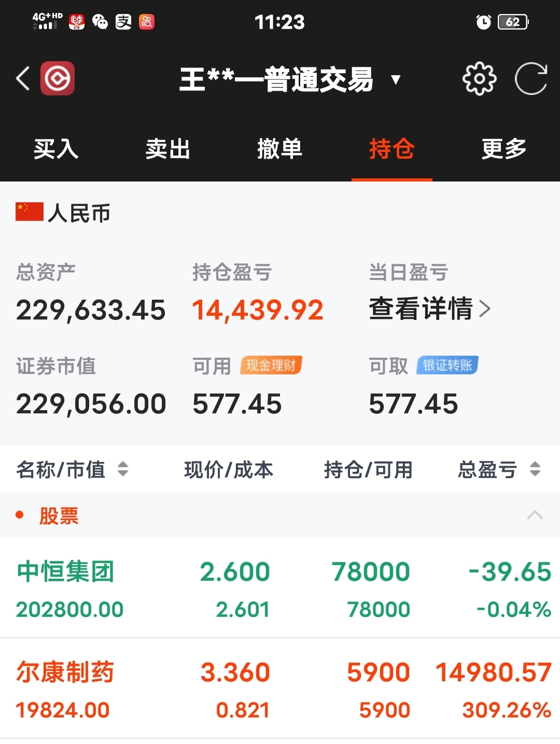The width and height of the screenshot is (560, 744).
Task: Open 查看详情 for daily profit
Action: click(x=429, y=309)
